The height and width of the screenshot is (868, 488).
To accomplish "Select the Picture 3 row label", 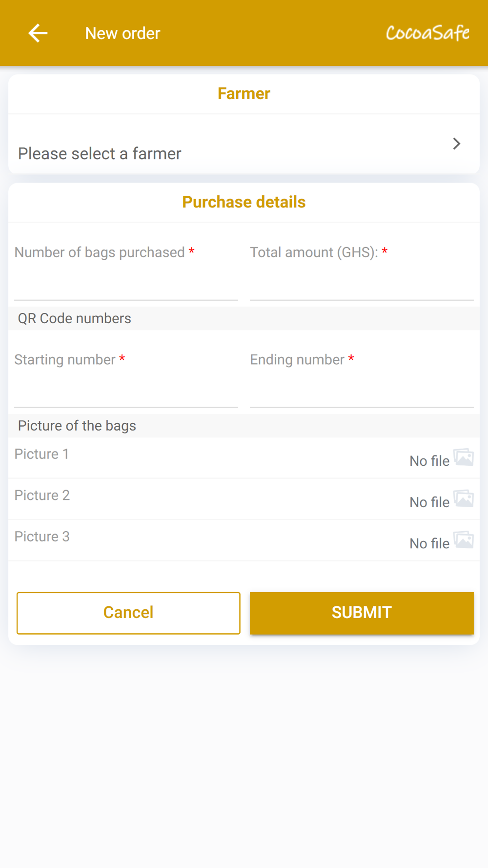I will [42, 537].
